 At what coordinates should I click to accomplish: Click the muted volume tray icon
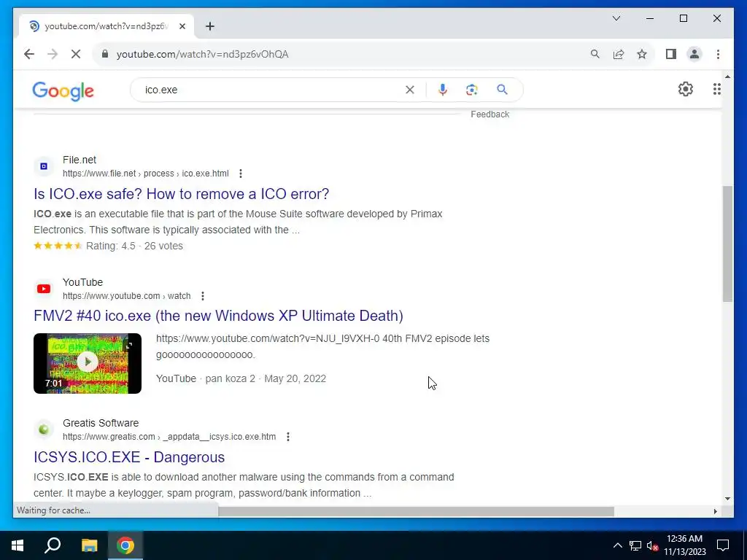652,545
